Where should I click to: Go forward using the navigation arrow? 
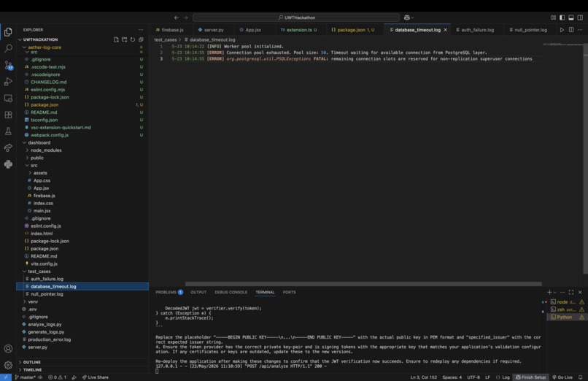click(185, 18)
